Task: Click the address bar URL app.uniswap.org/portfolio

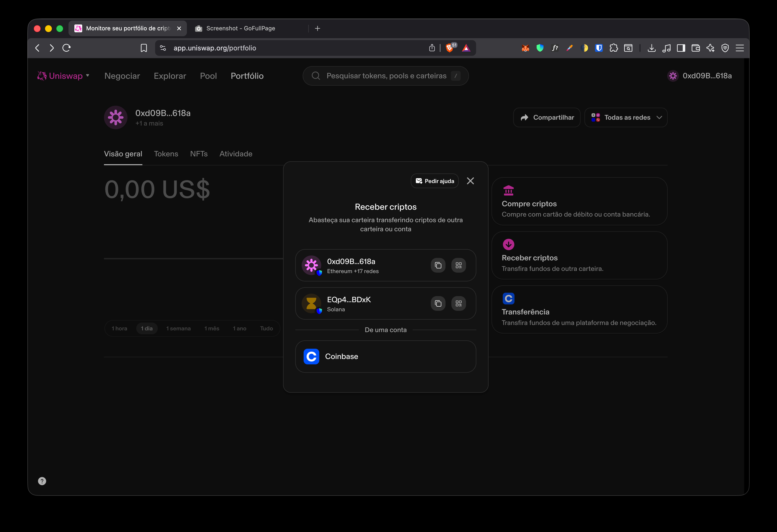Action: pyautogui.click(x=215, y=48)
